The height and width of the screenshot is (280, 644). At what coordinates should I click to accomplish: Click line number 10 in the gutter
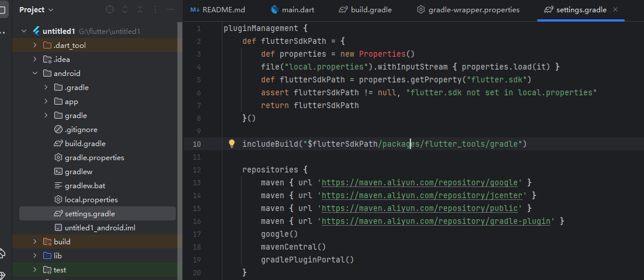pos(196,144)
